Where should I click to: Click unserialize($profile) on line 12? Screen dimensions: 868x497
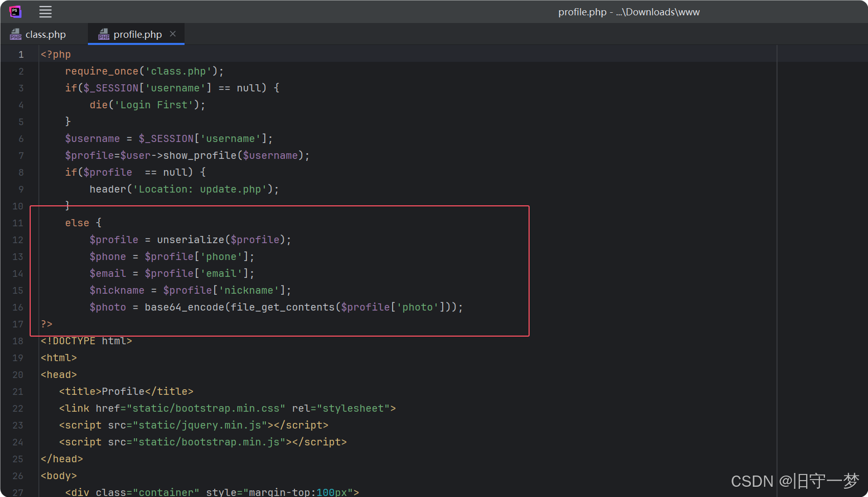coord(221,240)
